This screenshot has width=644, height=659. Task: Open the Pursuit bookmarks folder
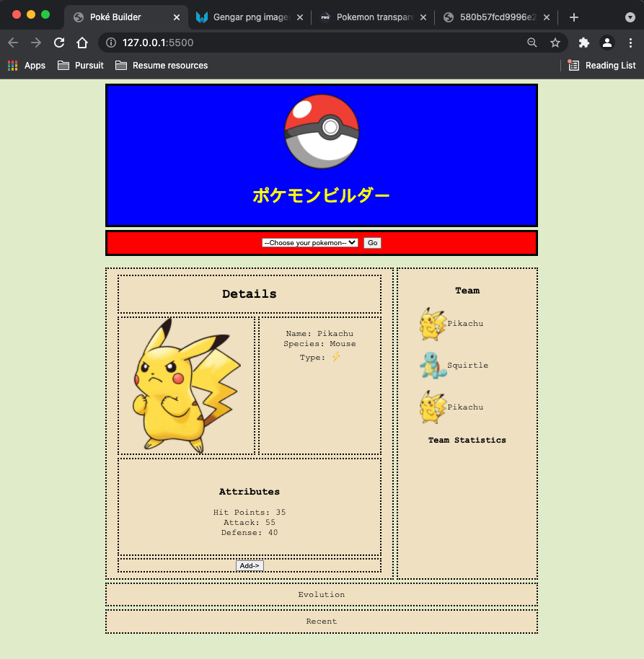81,66
